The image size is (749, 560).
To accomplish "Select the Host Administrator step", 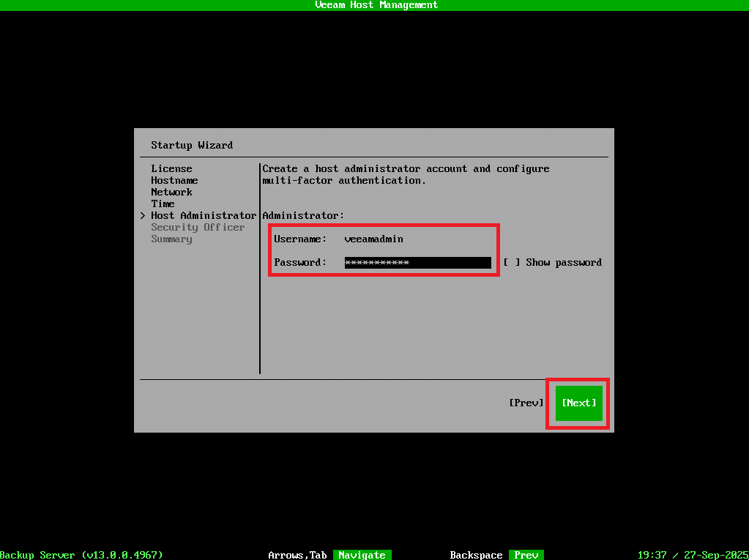I will coord(204,215).
